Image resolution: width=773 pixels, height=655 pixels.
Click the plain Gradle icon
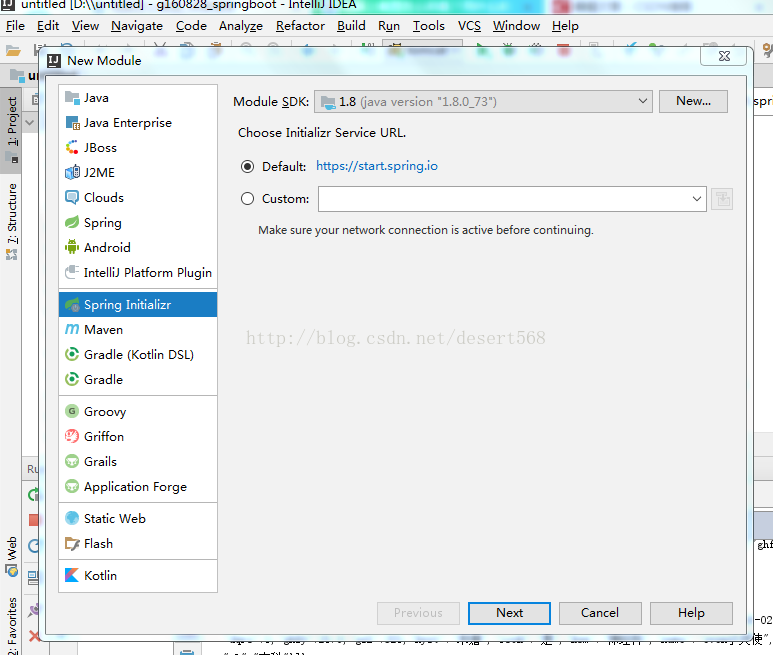point(72,379)
